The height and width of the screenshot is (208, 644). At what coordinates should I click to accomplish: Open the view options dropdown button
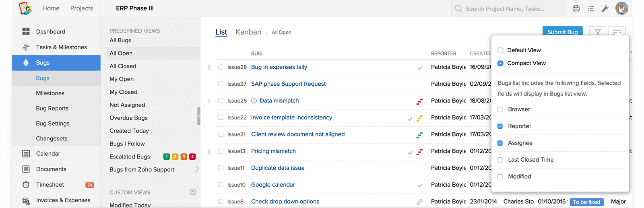pyautogui.click(x=617, y=31)
